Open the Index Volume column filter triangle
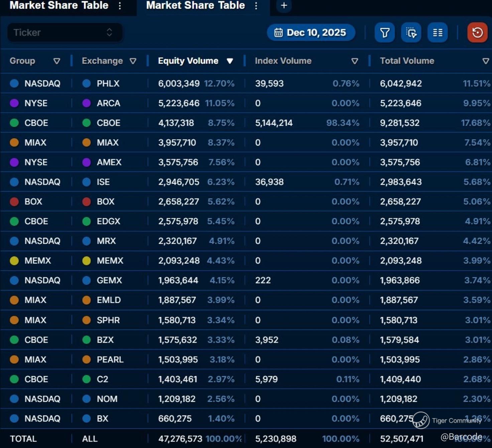Image resolution: width=492 pixels, height=448 pixels. [x=355, y=61]
